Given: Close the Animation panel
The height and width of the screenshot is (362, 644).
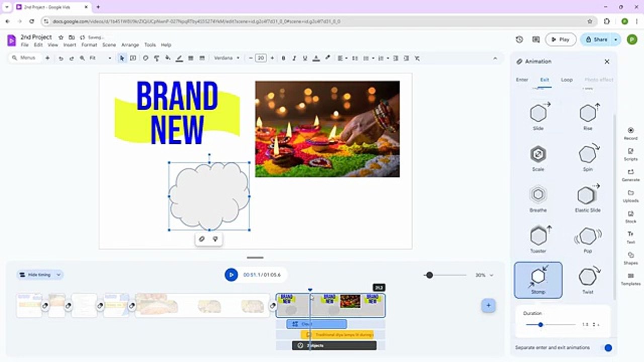Looking at the screenshot, I should [607, 61].
